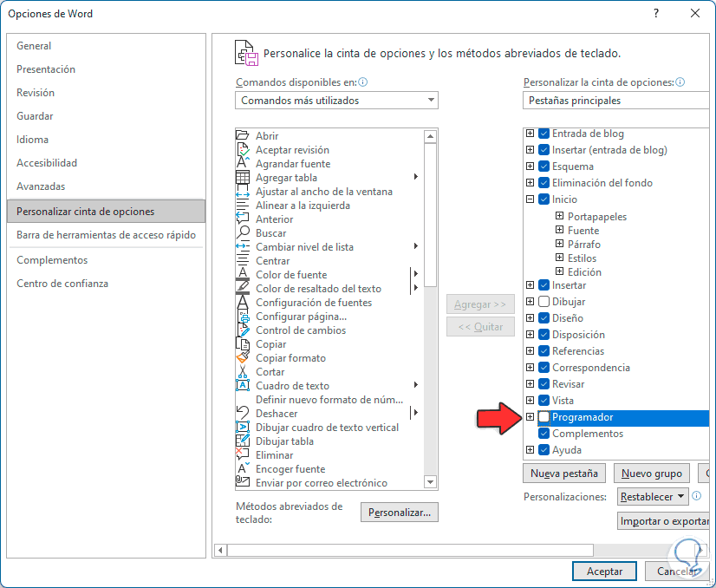Open the Guardar options category
The width and height of the screenshot is (716, 588).
click(x=107, y=116)
